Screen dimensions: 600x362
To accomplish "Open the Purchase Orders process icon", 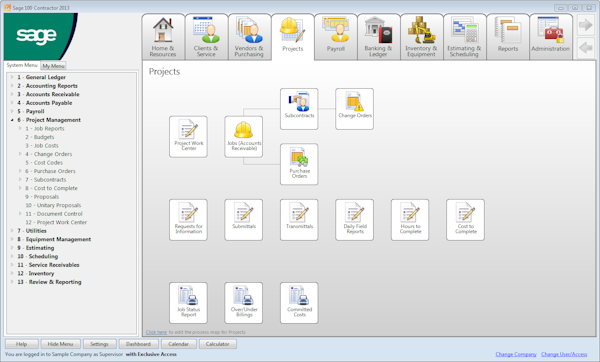I will pos(299,164).
